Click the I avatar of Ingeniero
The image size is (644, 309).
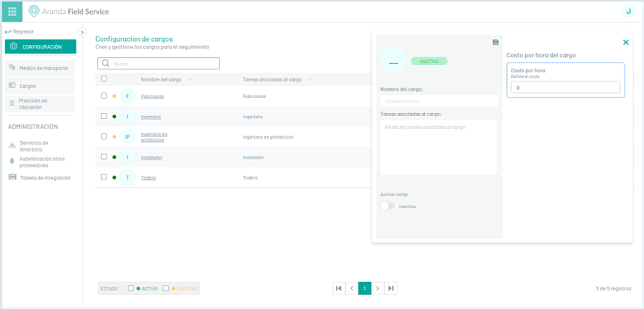tap(127, 117)
